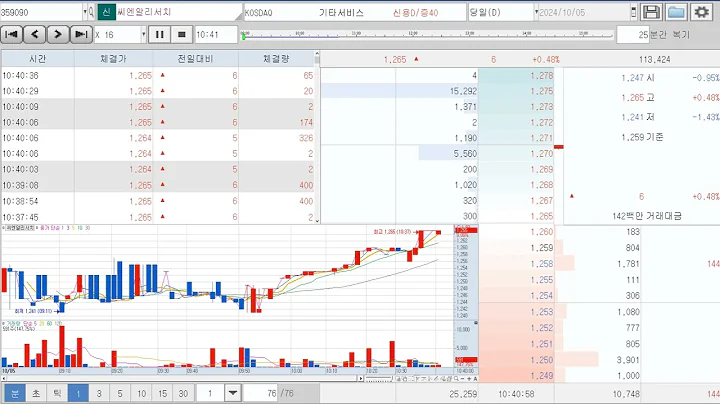Screen dimensions: 720x404
Task: Click the chart scrollbar right arrow
Action: coord(361,379)
